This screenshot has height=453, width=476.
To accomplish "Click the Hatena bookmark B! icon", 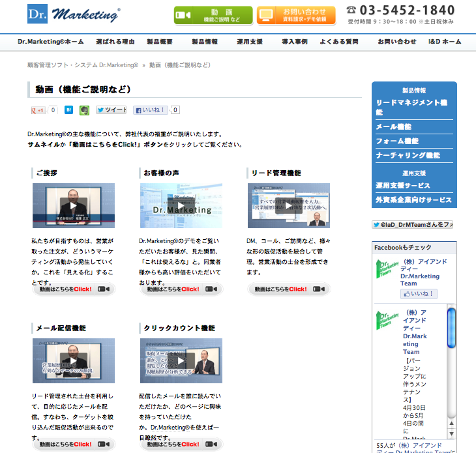I will tap(69, 110).
